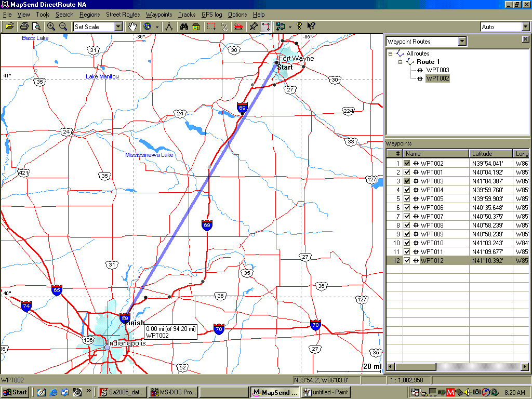Toggle the waypoint route drawing tool
The width and height of the screenshot is (532, 399).
(265, 26)
